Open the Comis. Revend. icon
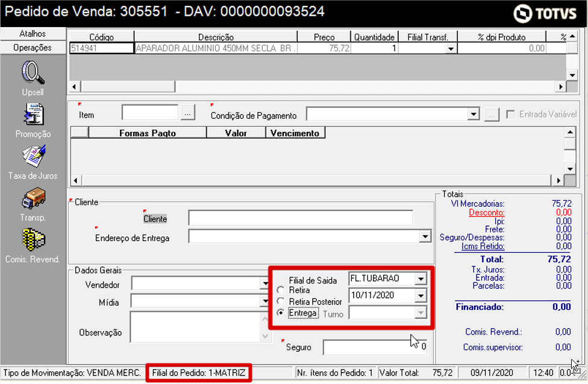 (x=33, y=240)
